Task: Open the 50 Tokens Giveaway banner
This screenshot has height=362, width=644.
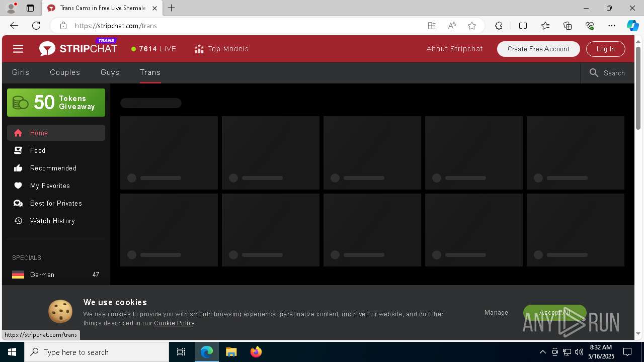Action: coord(56,103)
